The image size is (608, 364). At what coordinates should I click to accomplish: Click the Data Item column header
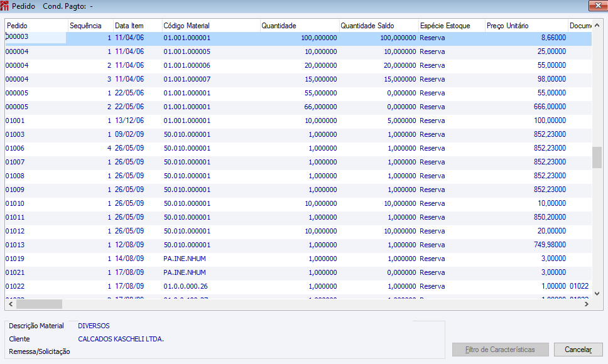click(138, 26)
